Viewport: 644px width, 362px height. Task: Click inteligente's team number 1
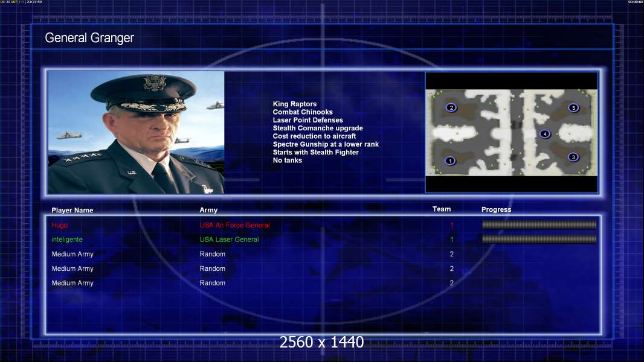tap(452, 240)
